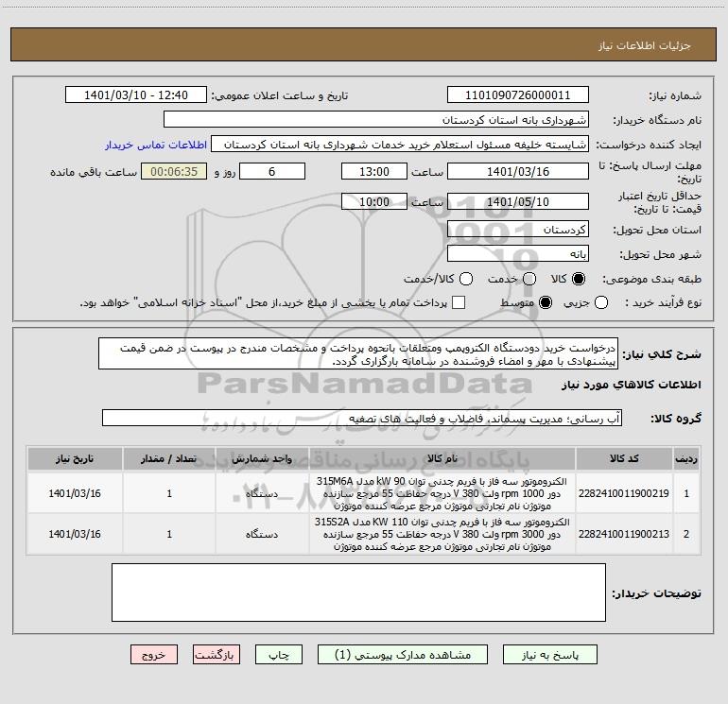The image size is (728, 704).
Task: Click the validity hour field 10:00
Action: pos(374,201)
